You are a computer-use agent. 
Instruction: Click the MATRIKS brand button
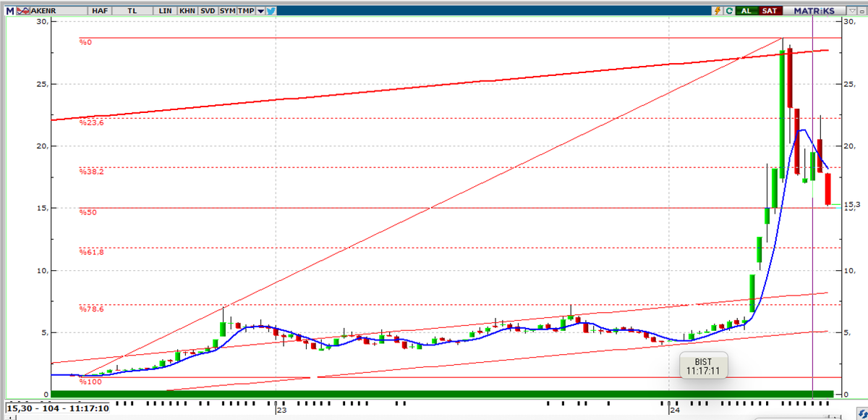click(x=814, y=11)
